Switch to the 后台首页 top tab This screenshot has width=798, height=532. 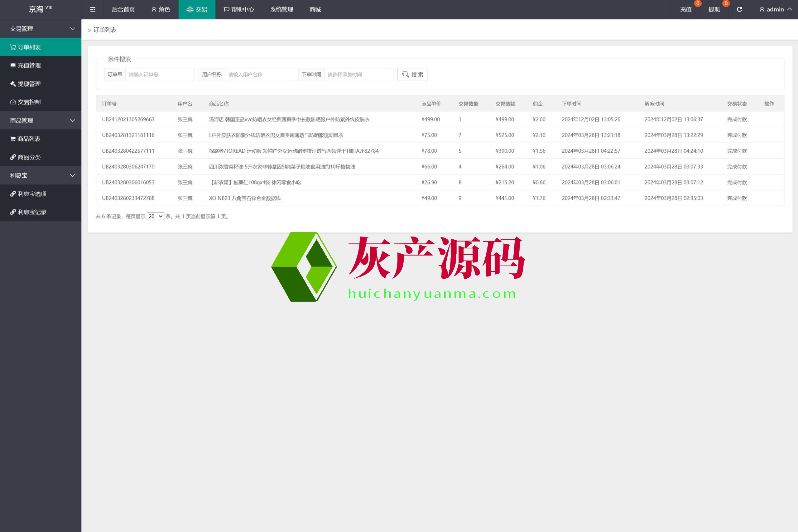click(123, 9)
